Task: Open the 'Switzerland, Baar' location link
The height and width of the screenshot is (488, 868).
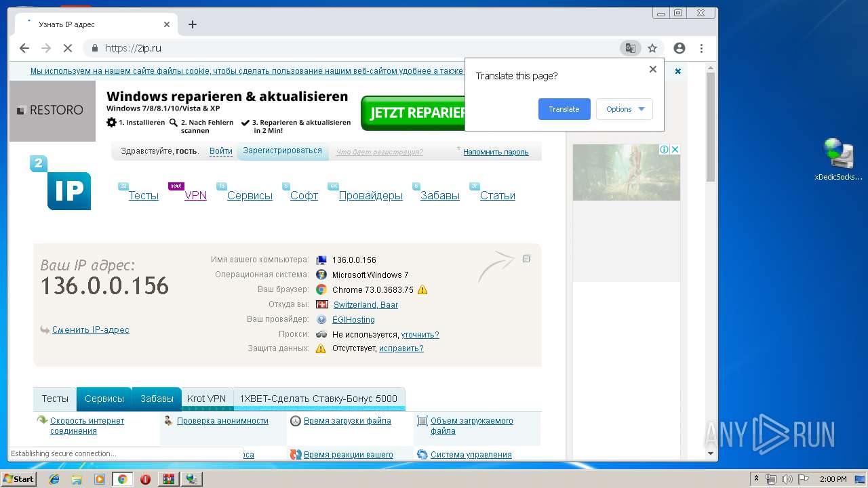Action: coord(366,305)
